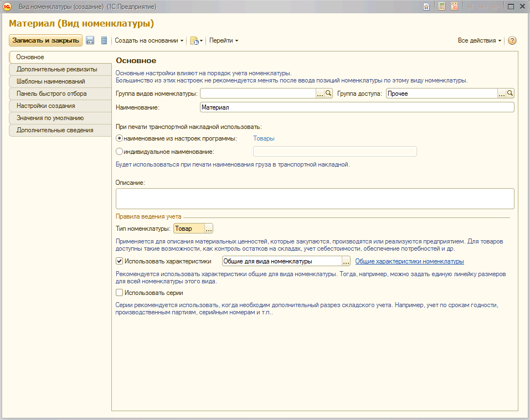Open the calculator icon in title bar
Screen dimensions: 530x420
[x=441, y=7]
